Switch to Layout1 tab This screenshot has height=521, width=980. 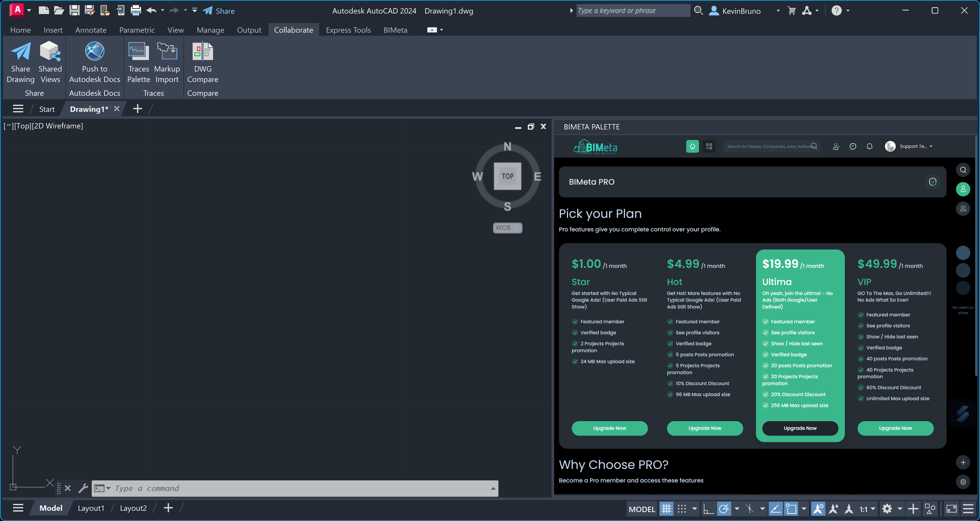click(91, 508)
